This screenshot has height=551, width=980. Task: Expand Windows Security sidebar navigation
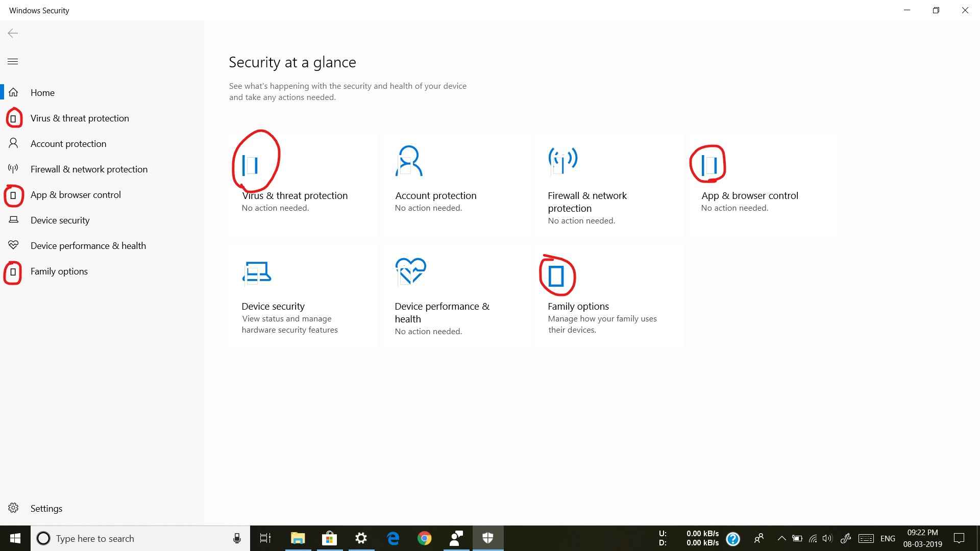pyautogui.click(x=12, y=61)
